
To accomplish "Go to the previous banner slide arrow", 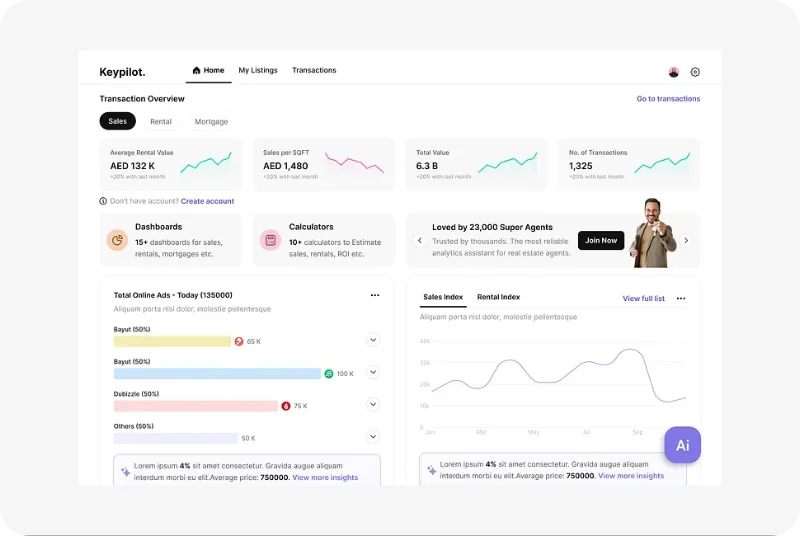I will [x=420, y=240].
